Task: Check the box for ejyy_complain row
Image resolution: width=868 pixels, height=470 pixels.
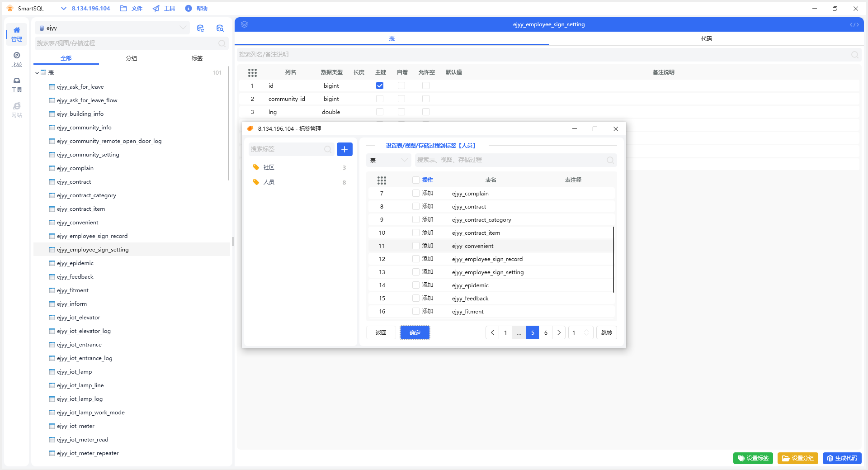Action: pyautogui.click(x=416, y=193)
